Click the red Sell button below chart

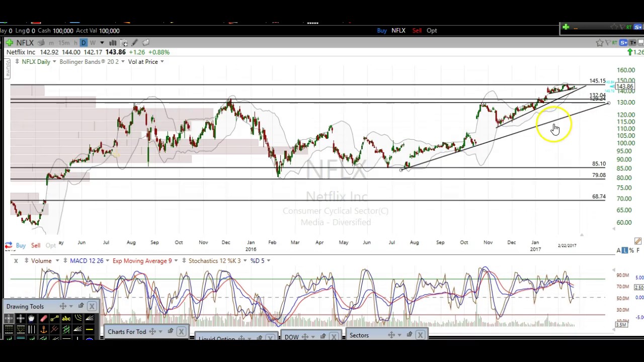click(x=36, y=245)
